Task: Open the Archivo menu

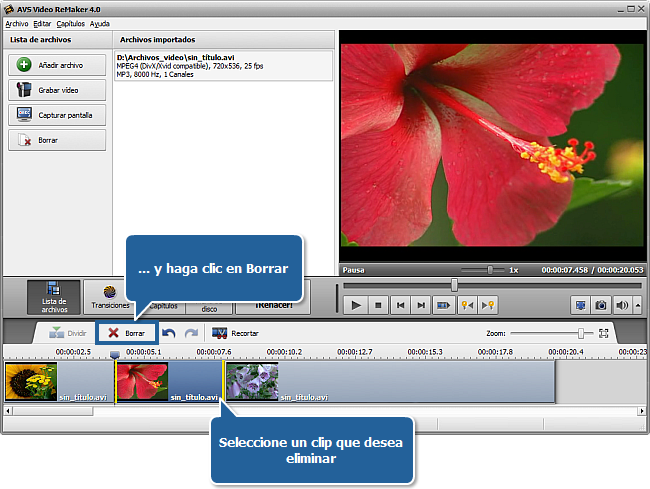Action: pos(16,23)
